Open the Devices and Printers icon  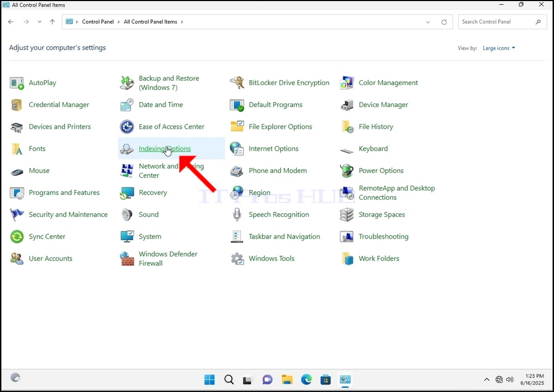[x=17, y=127]
